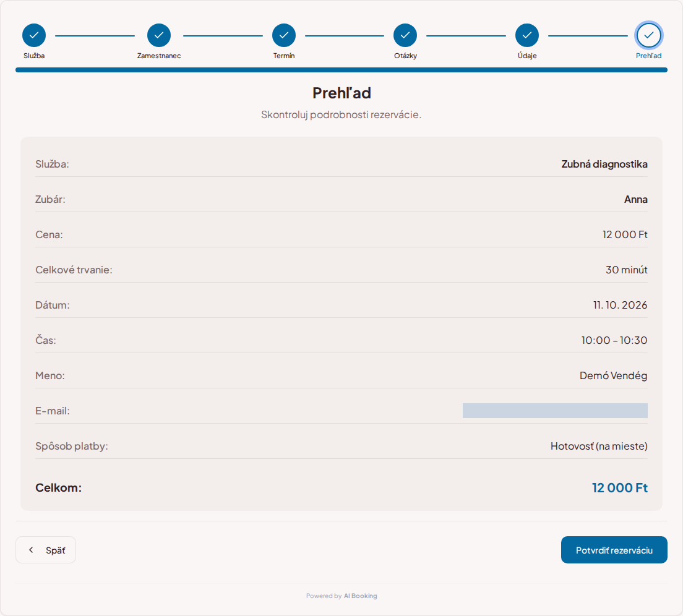Click the Služba step checkmark icon
Screen dimensions: 683x616
point(34,35)
